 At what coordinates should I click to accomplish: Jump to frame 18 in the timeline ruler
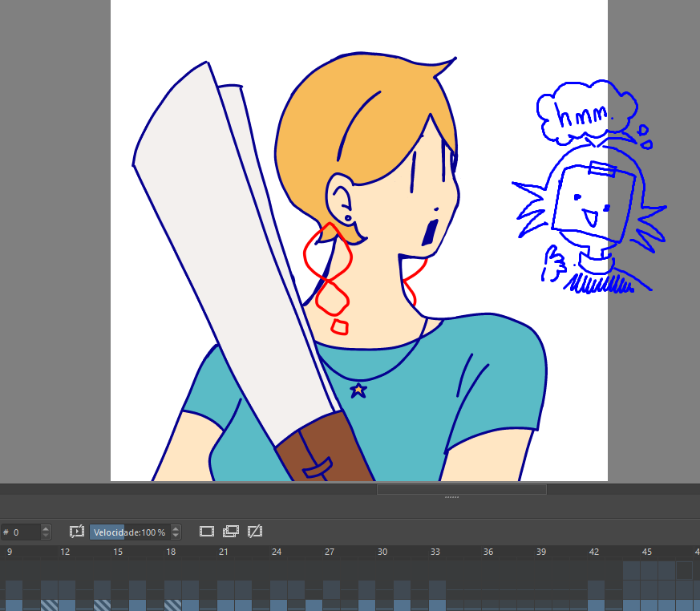tap(171, 552)
